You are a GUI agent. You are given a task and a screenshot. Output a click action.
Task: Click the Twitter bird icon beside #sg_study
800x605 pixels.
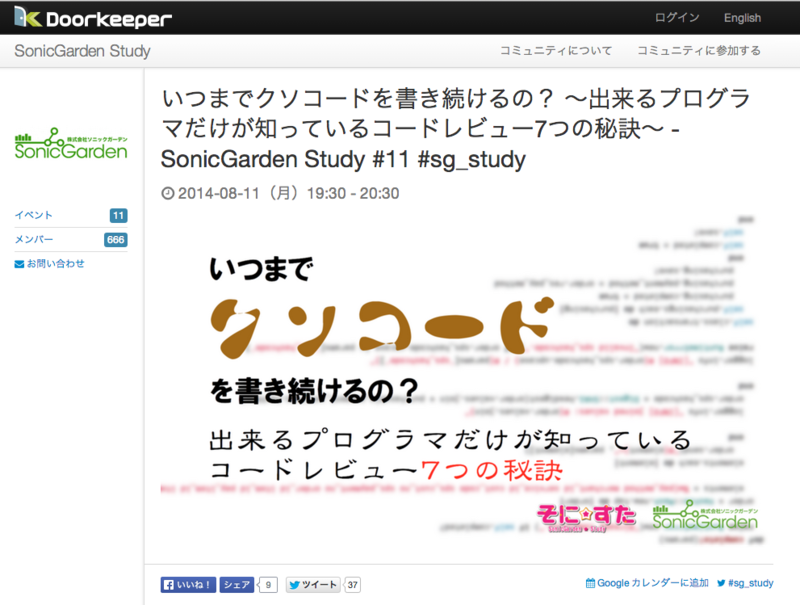721,583
